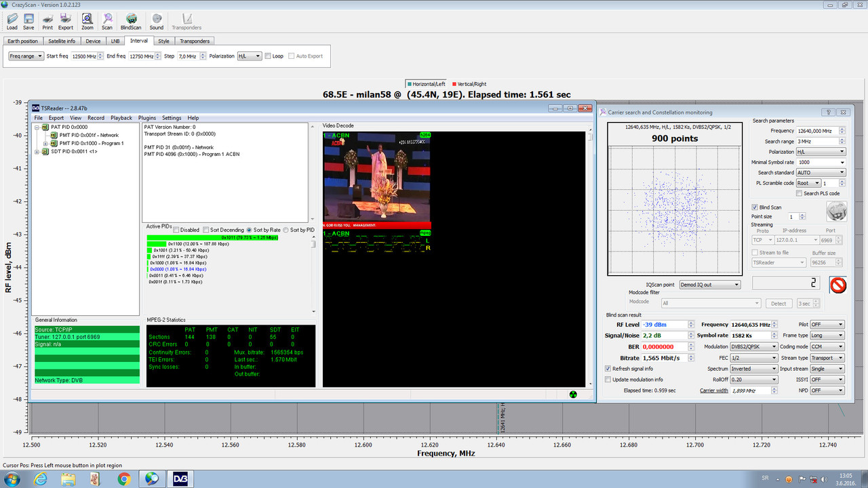Switch to the LNB tab

pyautogui.click(x=115, y=41)
